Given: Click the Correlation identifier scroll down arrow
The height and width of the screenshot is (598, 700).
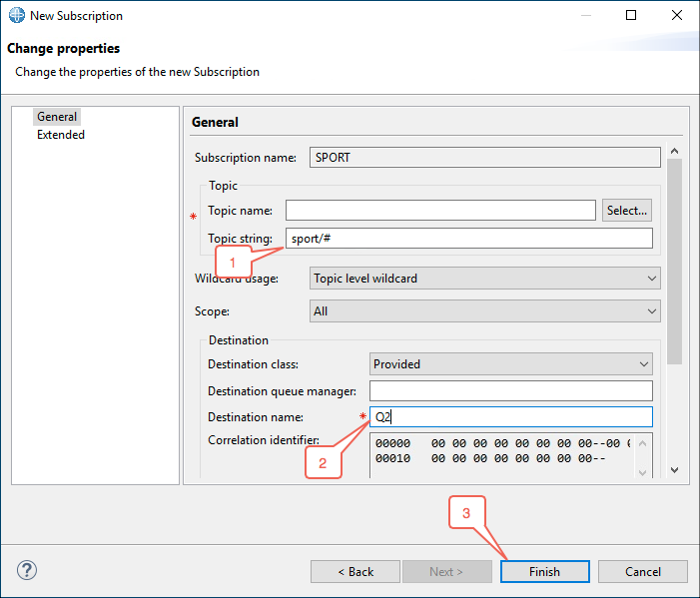Looking at the screenshot, I should pos(642,472).
